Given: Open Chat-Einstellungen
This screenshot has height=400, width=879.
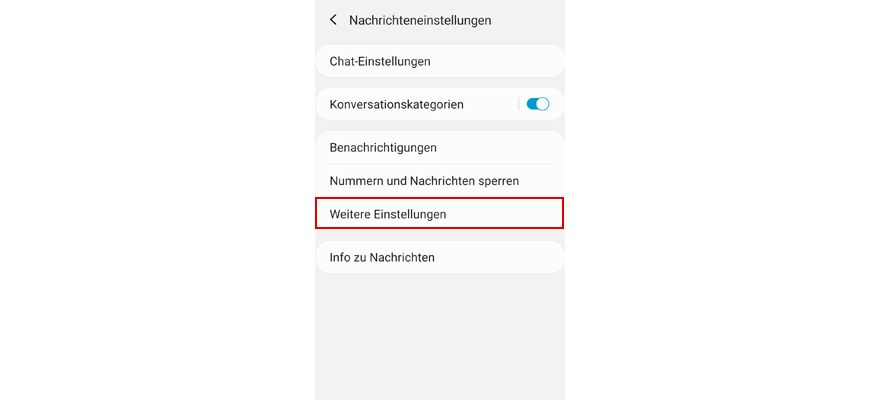Looking at the screenshot, I should [440, 61].
